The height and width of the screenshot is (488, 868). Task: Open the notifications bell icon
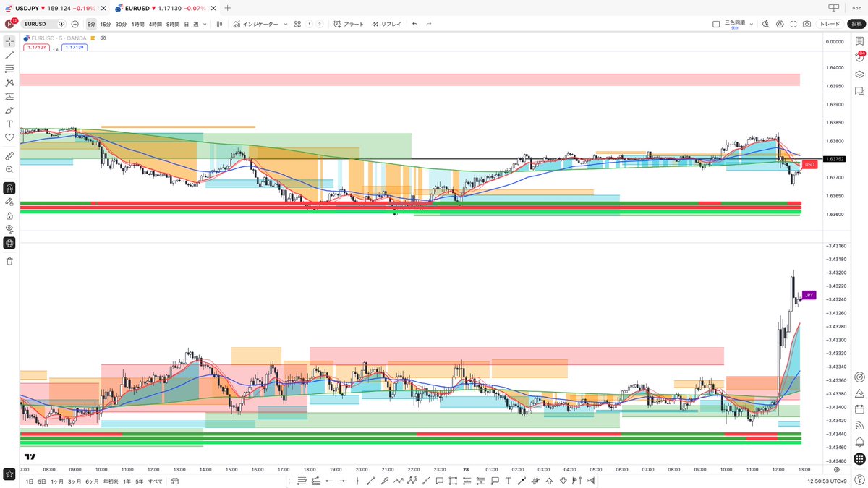tap(859, 442)
